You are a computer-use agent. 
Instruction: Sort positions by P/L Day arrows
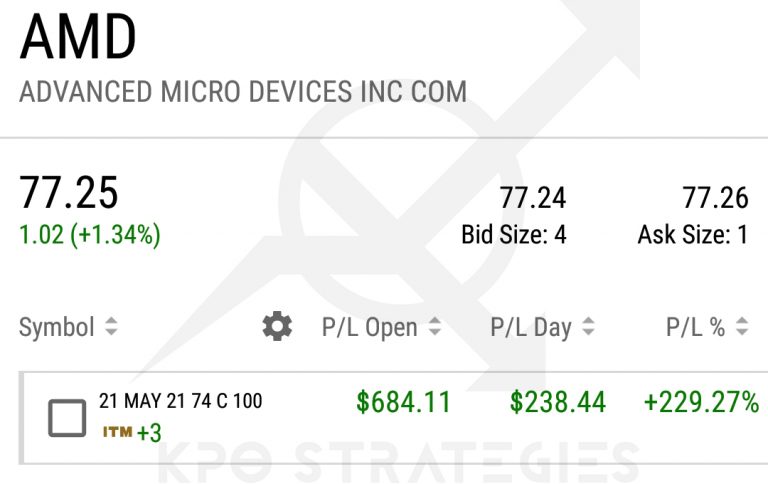(588, 327)
